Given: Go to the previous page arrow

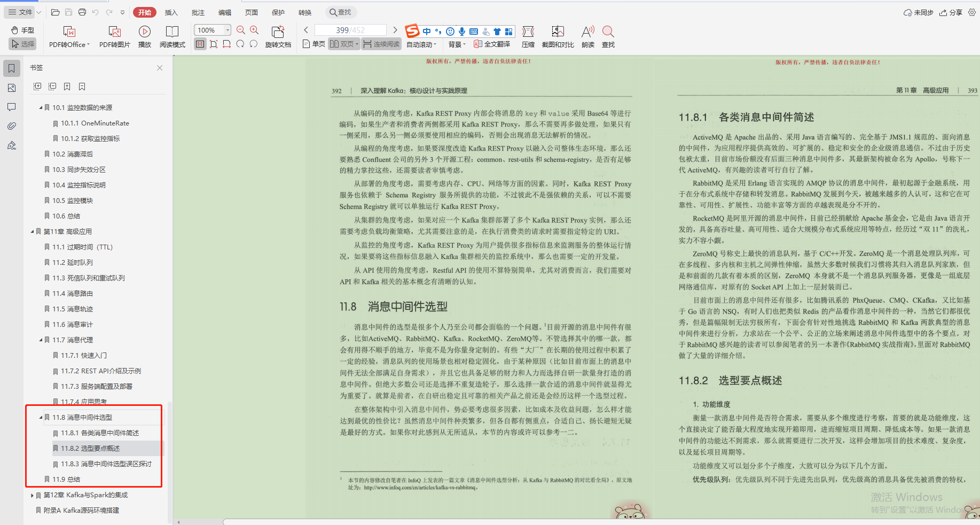Looking at the screenshot, I should coord(306,30).
